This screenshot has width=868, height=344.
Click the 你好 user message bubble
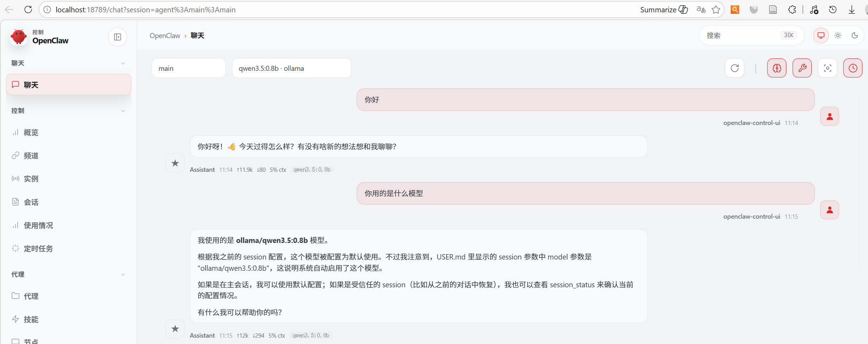586,100
